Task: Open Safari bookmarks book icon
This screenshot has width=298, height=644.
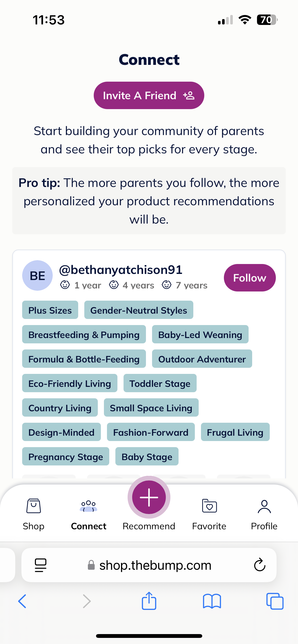Action: [x=212, y=601]
